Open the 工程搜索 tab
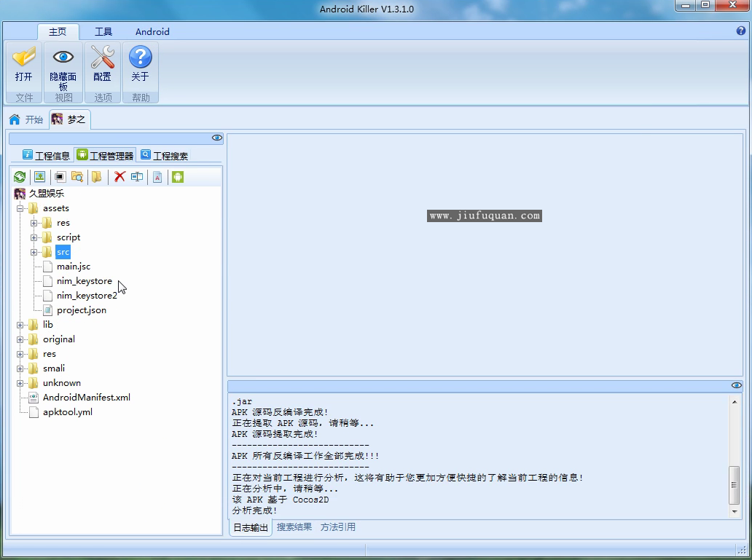 [165, 155]
